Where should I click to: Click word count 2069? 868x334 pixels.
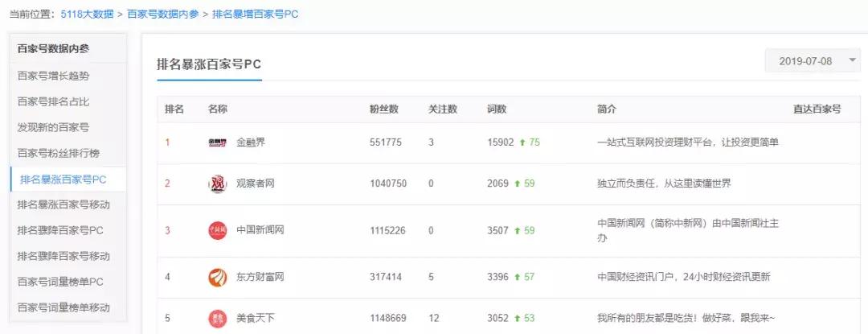(x=497, y=183)
